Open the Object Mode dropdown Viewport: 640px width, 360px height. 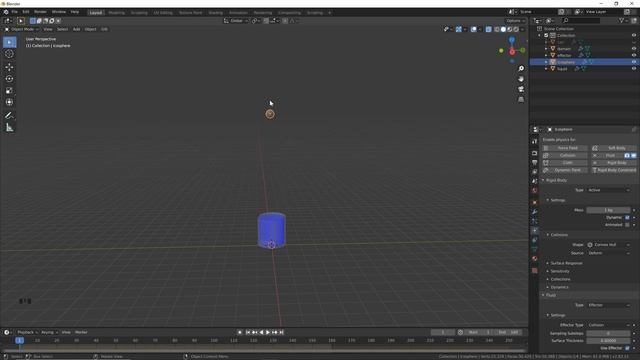click(x=22, y=29)
